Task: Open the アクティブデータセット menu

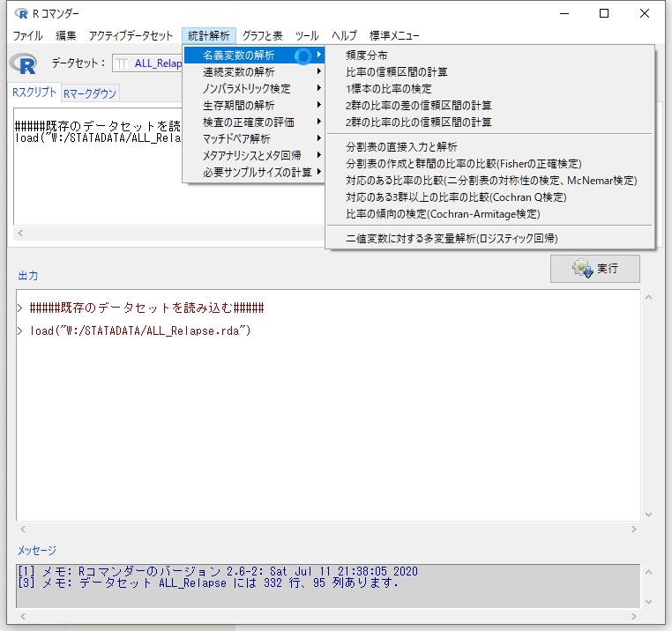Action: pyautogui.click(x=131, y=35)
